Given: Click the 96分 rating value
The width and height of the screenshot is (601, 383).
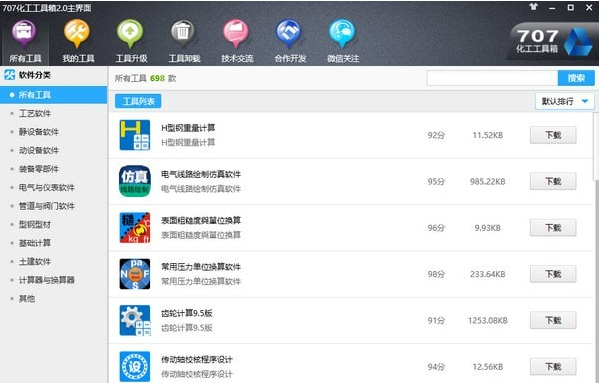Looking at the screenshot, I should pos(436,228).
